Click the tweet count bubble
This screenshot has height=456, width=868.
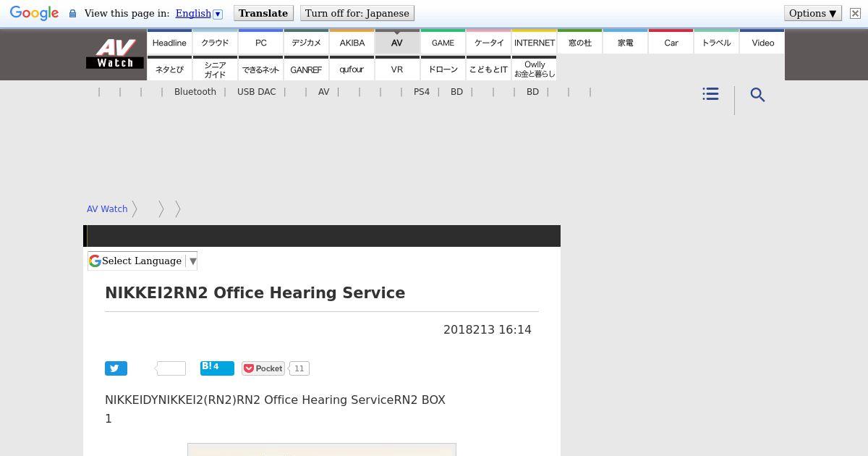[x=171, y=368]
